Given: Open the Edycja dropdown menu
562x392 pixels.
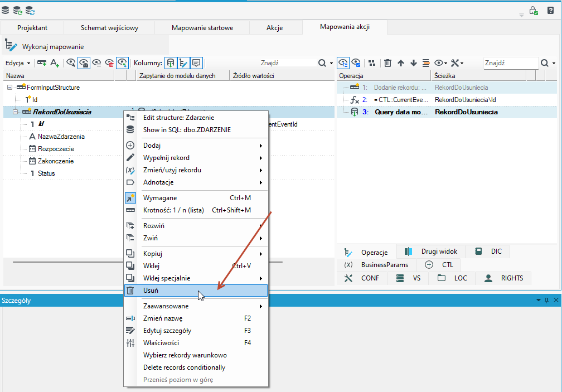Looking at the screenshot, I should pyautogui.click(x=18, y=63).
